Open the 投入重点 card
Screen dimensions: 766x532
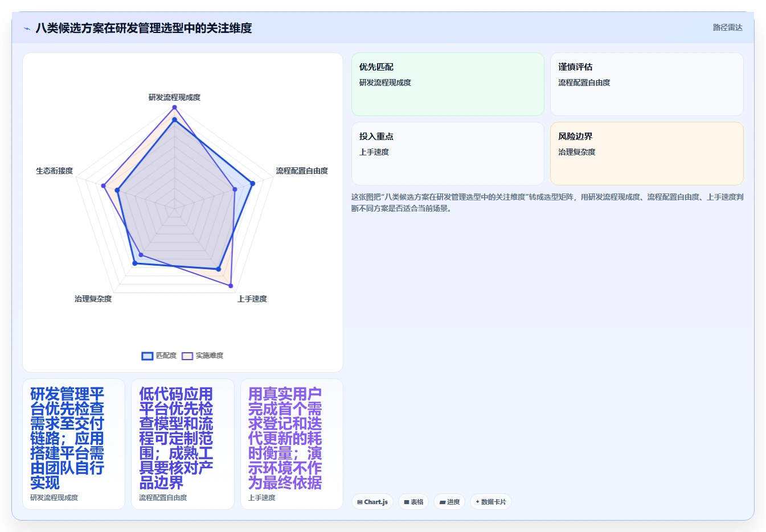pyautogui.click(x=448, y=154)
